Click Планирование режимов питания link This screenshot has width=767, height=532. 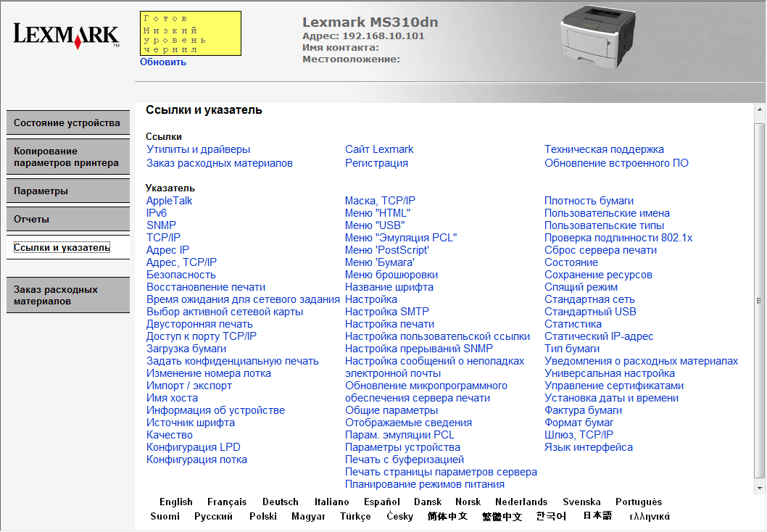click(x=425, y=484)
